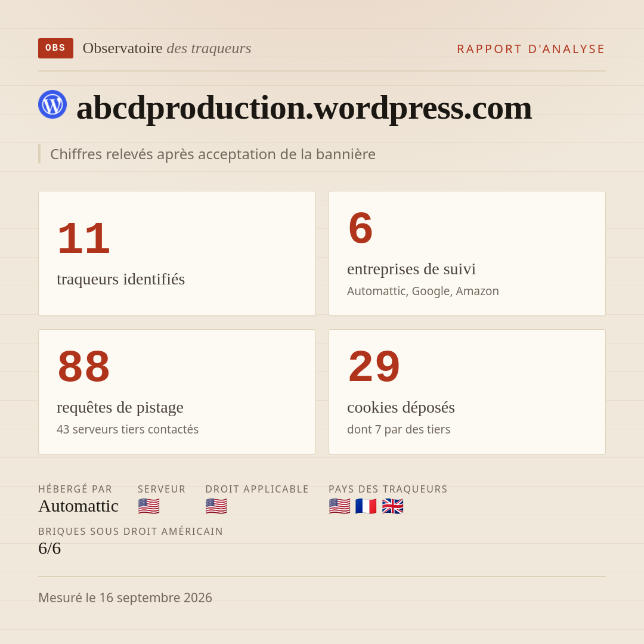Click the French flag under Pays des traqueurs

[x=366, y=506]
